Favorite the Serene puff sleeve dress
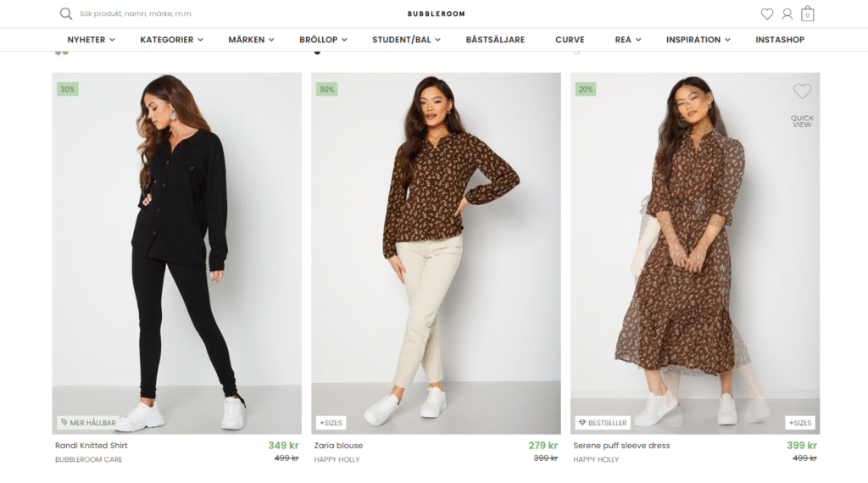This screenshot has width=868, height=483. click(802, 92)
